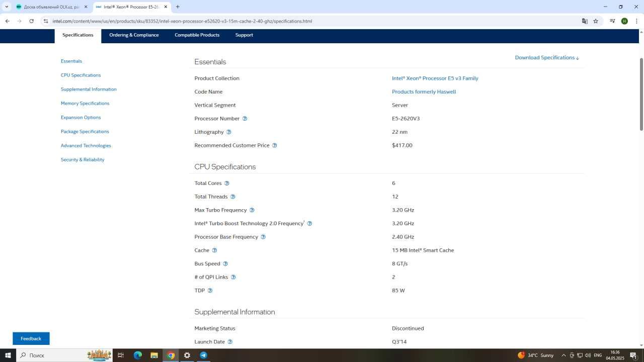Jump to Security & Reliability in sidebar
The image size is (644, 362).
coord(83,160)
